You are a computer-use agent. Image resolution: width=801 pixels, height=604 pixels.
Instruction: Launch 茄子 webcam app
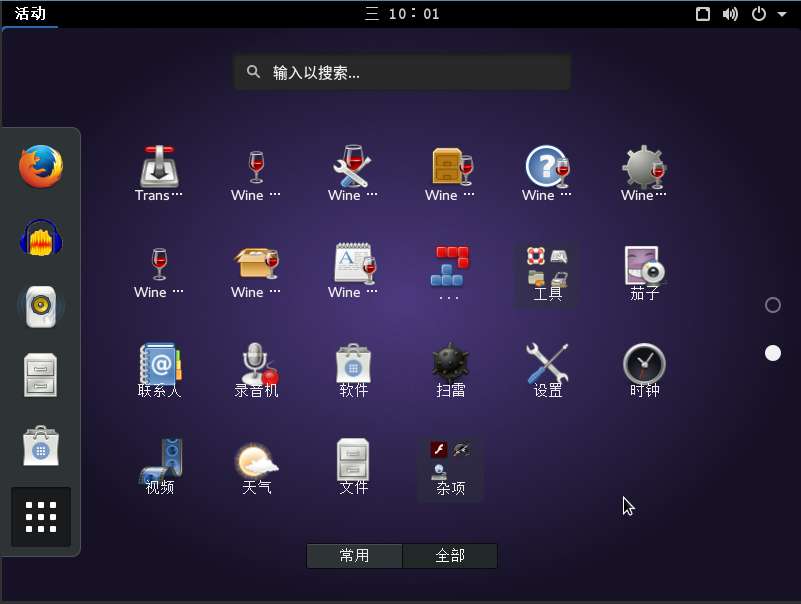(x=644, y=272)
